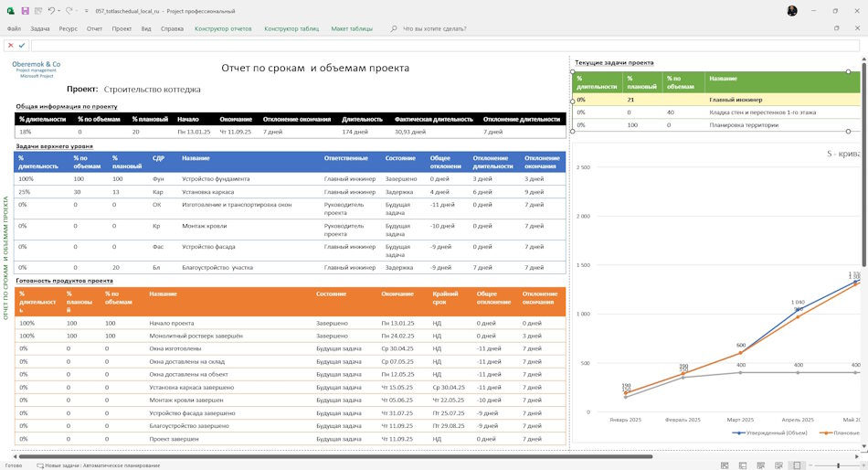Open the Отчет ribbon tab
The width and height of the screenshot is (868, 470).
(94, 28)
